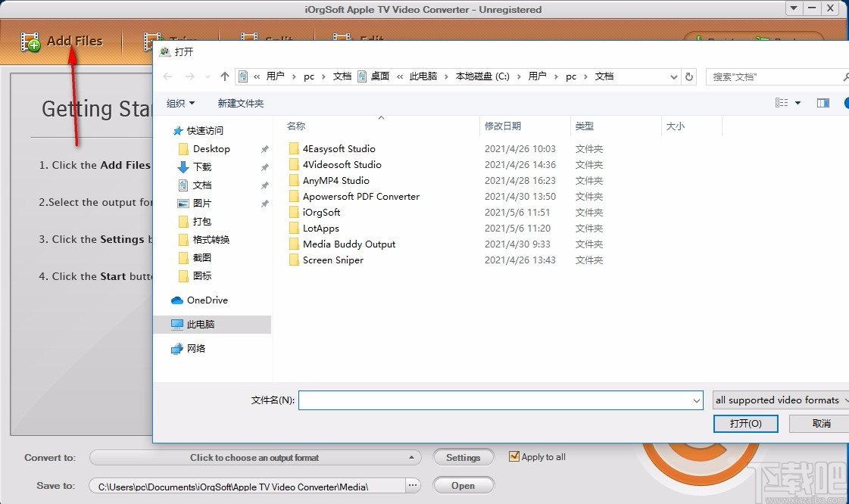This screenshot has width=849, height=504.
Task: Click 桌面 in the breadcrumb path
Action: [x=379, y=76]
